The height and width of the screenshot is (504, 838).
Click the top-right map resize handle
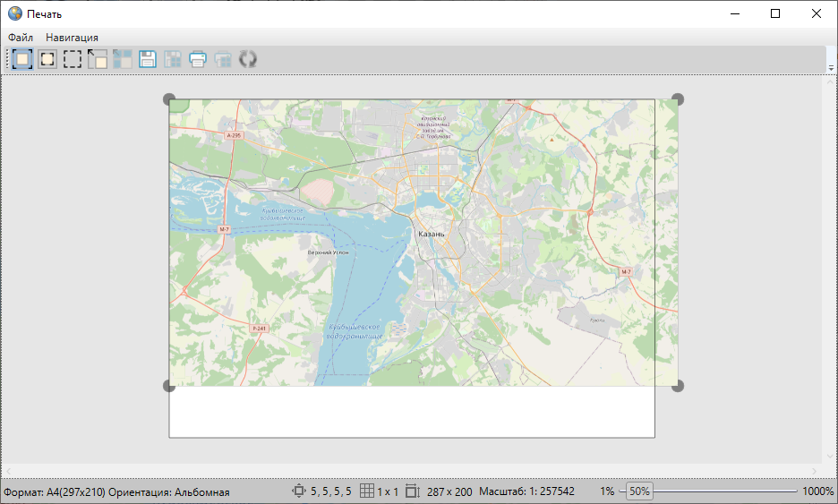(678, 99)
